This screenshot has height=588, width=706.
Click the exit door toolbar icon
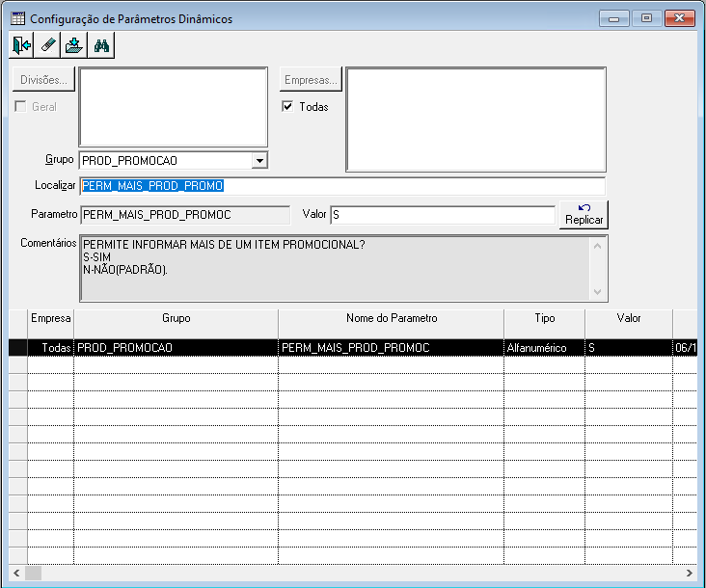coord(21,45)
